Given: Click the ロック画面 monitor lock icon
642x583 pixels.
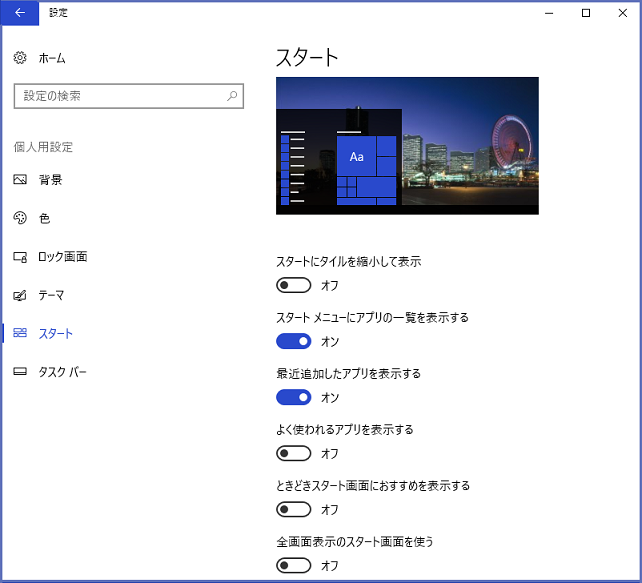Looking at the screenshot, I should point(20,257).
